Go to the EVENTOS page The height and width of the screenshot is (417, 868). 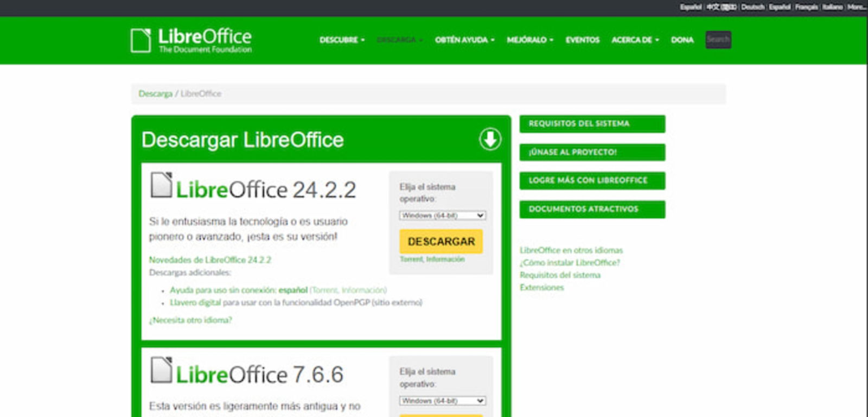pyautogui.click(x=583, y=40)
